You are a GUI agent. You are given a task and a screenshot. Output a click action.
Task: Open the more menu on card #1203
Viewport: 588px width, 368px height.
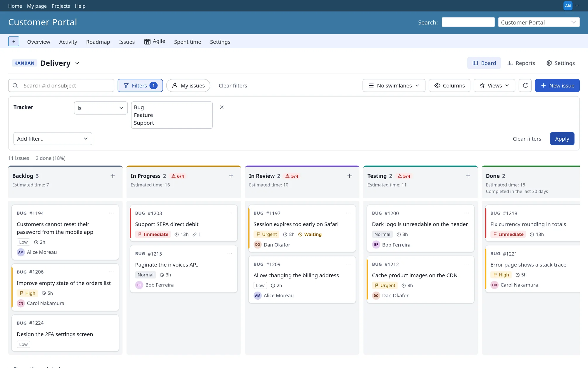point(230,213)
